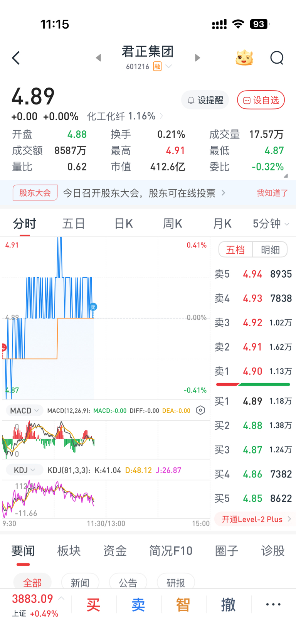296x644 pixels.
Task: Tap the intraday price line chart
Action: coord(106,318)
